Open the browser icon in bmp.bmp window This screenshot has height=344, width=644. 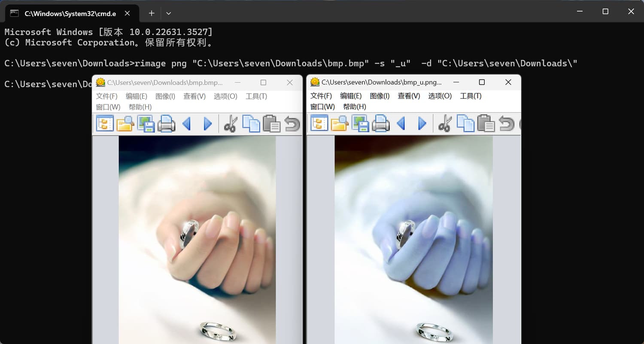pos(105,124)
